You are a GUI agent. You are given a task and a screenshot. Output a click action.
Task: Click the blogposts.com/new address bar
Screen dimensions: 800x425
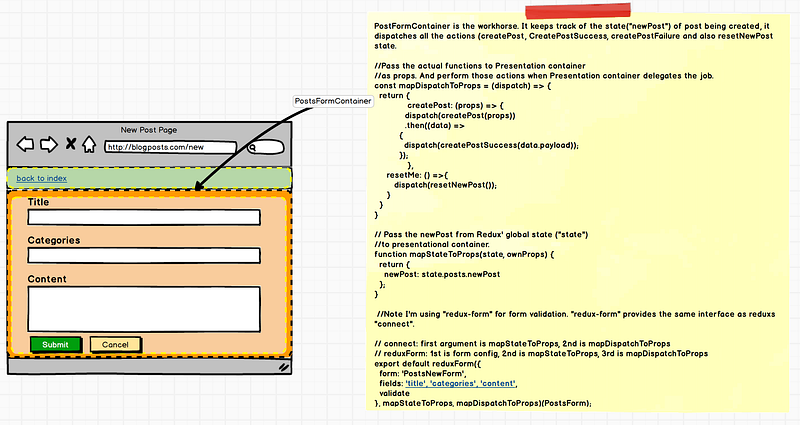coord(170,147)
